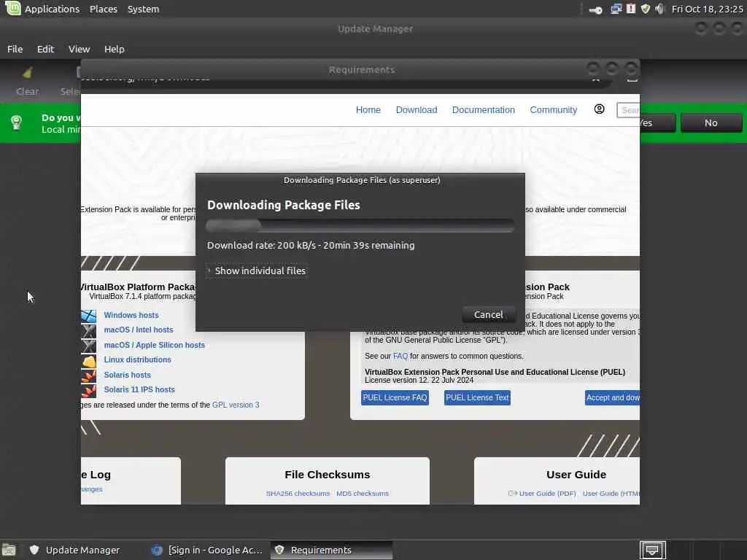The height and width of the screenshot is (560, 747).
Task: Open the Solaris hosts link
Action: click(127, 376)
